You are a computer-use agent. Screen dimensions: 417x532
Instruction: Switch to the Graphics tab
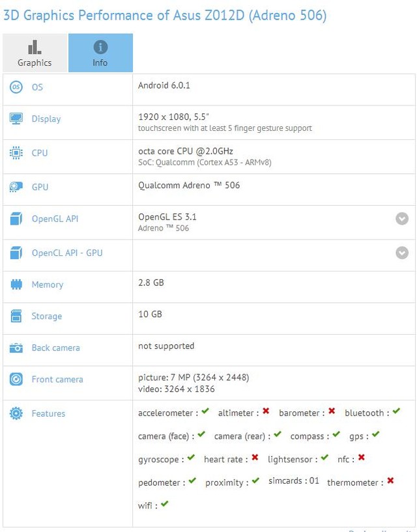(x=34, y=53)
